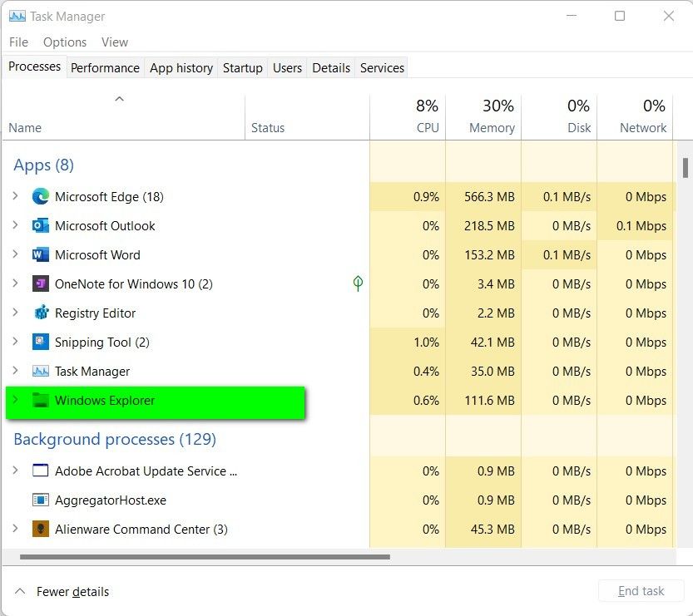
Task: Click the Registry Editor icon
Action: point(42,313)
